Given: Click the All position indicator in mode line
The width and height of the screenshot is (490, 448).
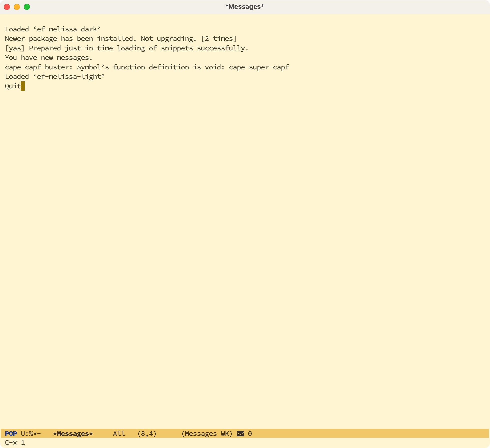Looking at the screenshot, I should pyautogui.click(x=119, y=433).
